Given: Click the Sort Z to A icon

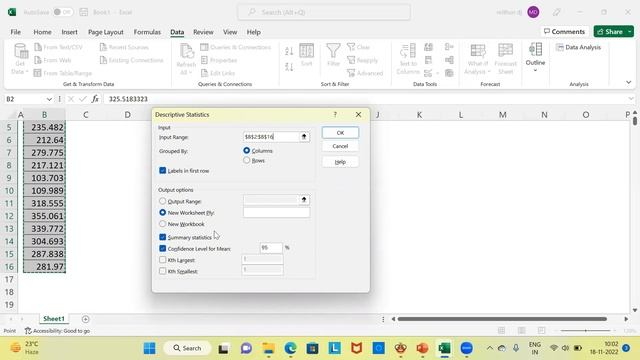Looking at the screenshot, I should [x=289, y=67].
